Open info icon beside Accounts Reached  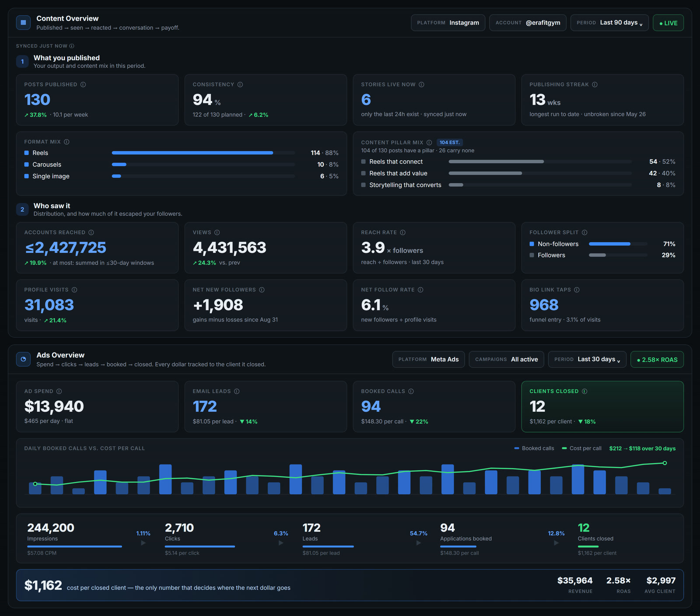[91, 232]
